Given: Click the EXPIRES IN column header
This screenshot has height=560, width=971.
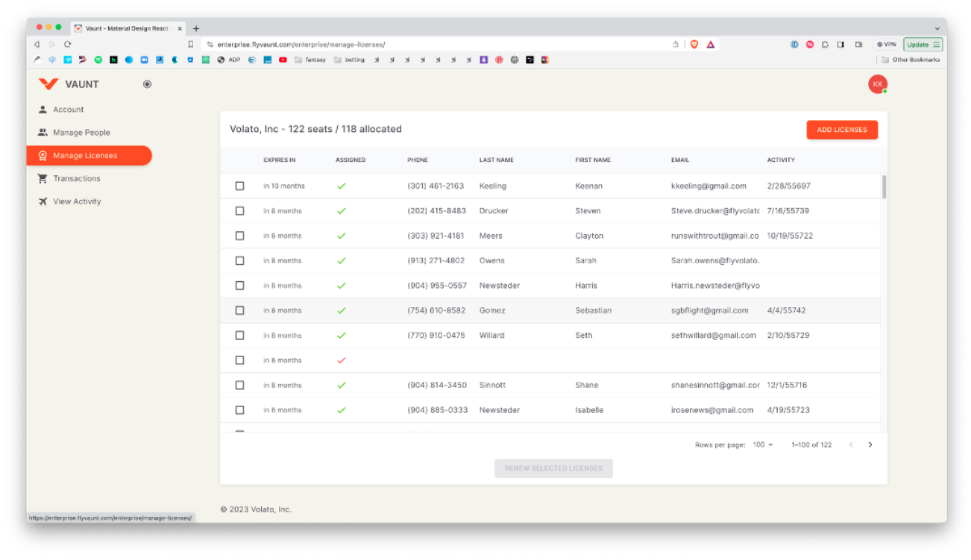Looking at the screenshot, I should tap(280, 160).
